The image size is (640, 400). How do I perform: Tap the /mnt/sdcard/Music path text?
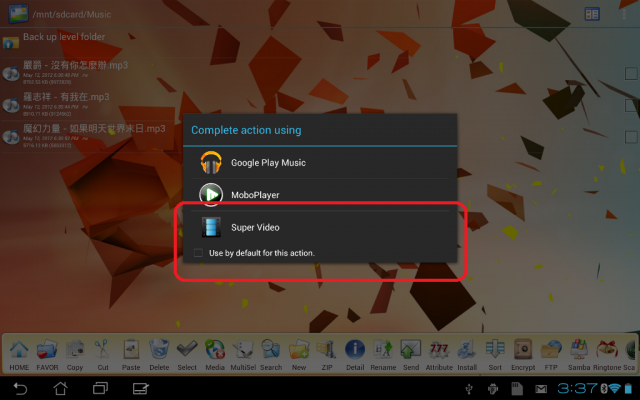click(72, 14)
